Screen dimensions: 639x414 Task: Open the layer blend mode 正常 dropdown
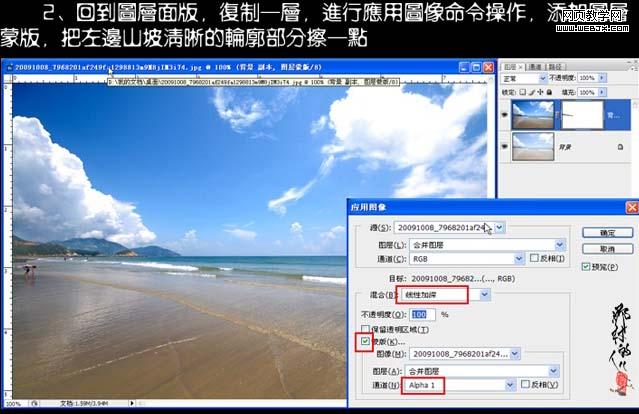tap(542, 77)
